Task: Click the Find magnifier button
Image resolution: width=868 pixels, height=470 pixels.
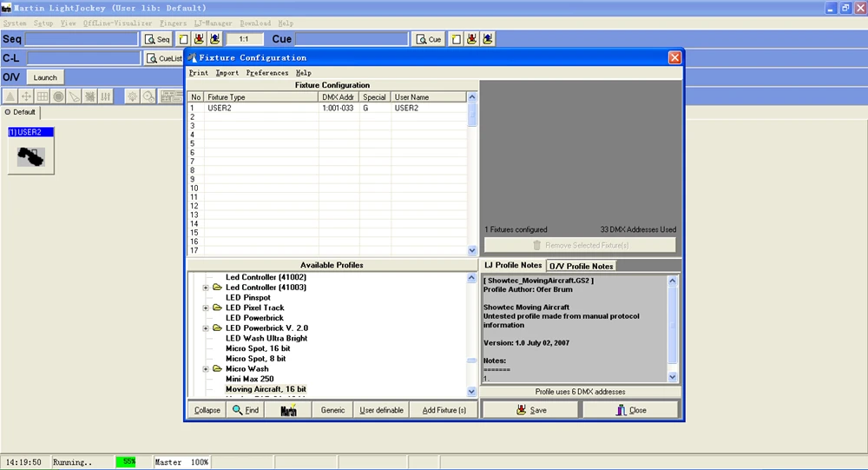Action: point(246,410)
